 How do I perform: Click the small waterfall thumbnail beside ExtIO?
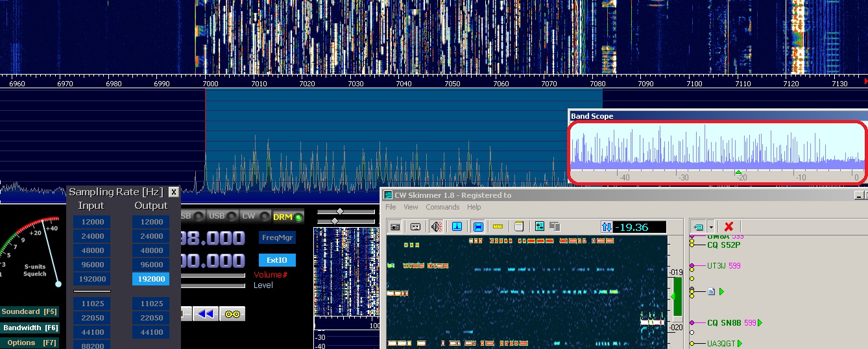[x=346, y=272]
